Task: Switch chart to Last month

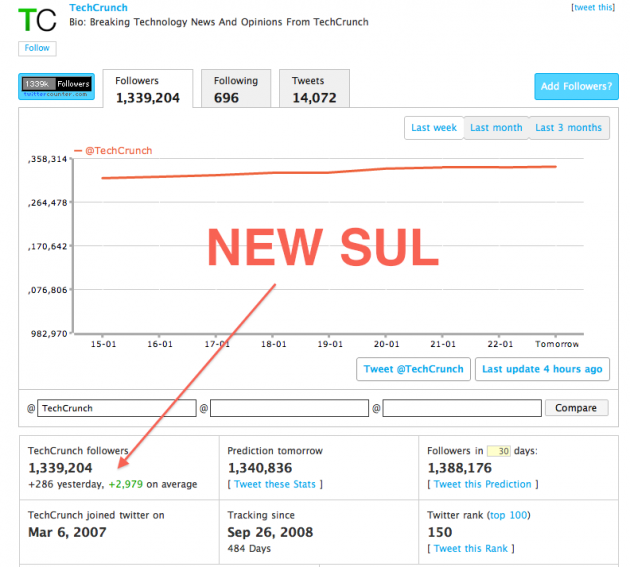Action: point(496,128)
